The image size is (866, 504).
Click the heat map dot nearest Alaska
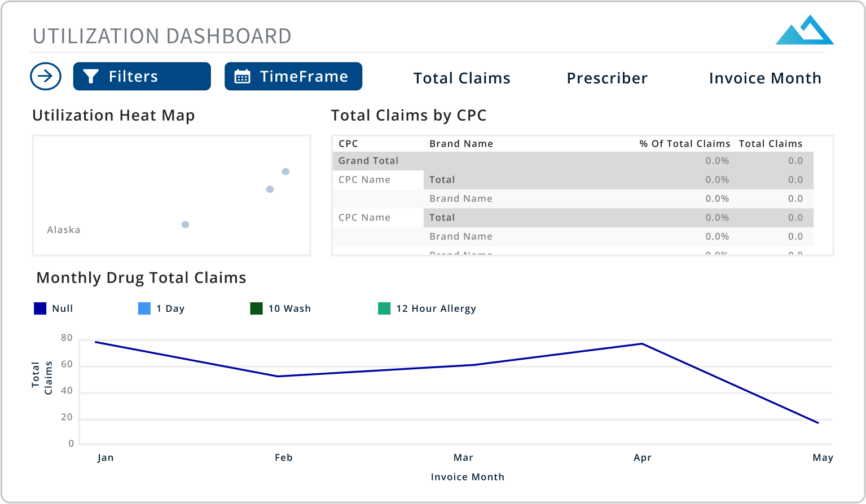pyautogui.click(x=185, y=224)
